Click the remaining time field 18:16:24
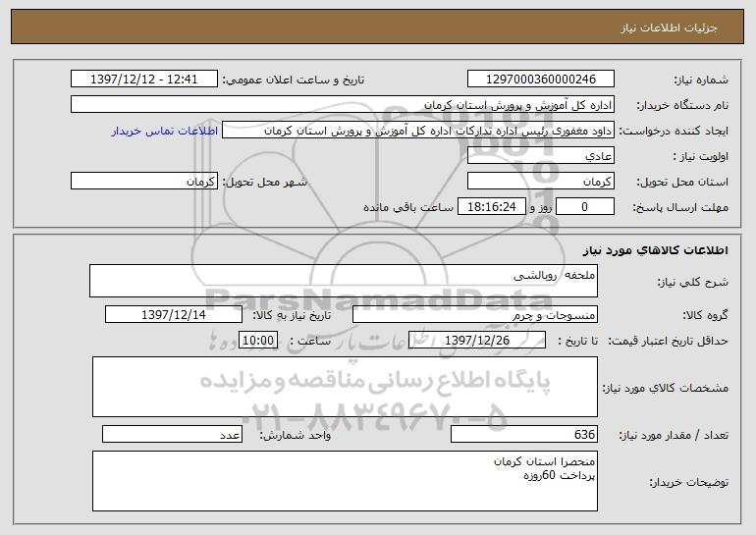 (x=491, y=207)
